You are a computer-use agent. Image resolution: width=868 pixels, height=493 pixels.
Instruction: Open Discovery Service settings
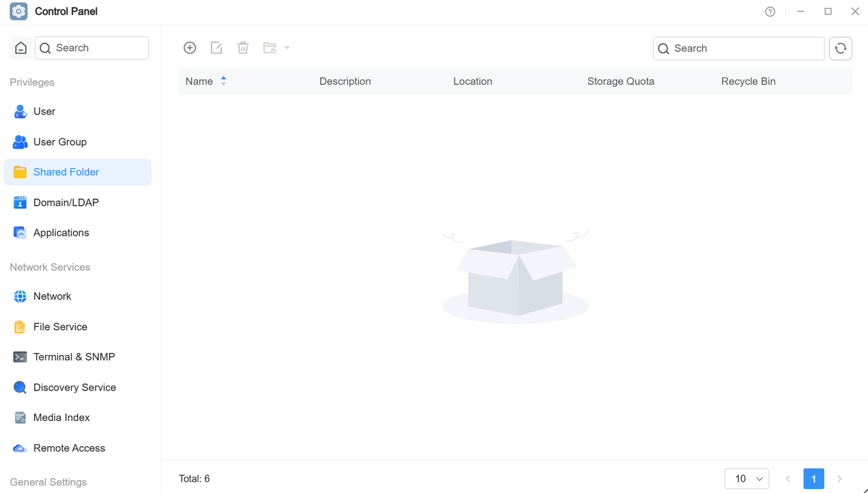pyautogui.click(x=78, y=388)
